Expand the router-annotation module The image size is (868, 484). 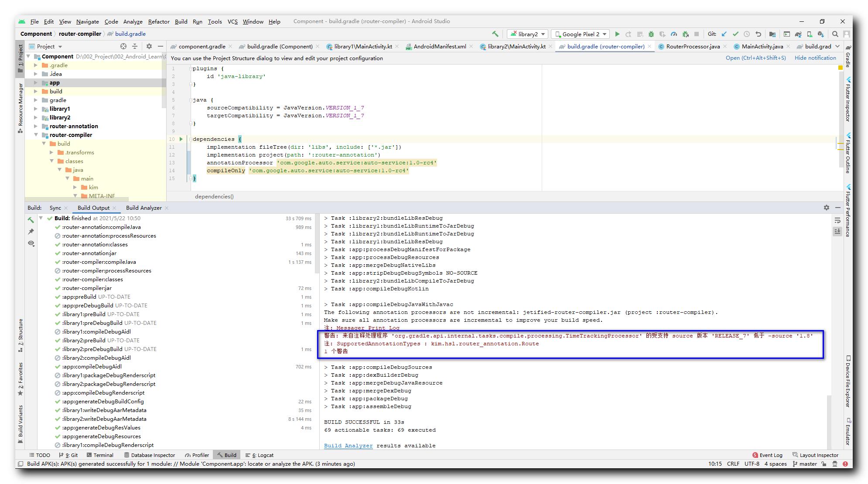(36, 126)
